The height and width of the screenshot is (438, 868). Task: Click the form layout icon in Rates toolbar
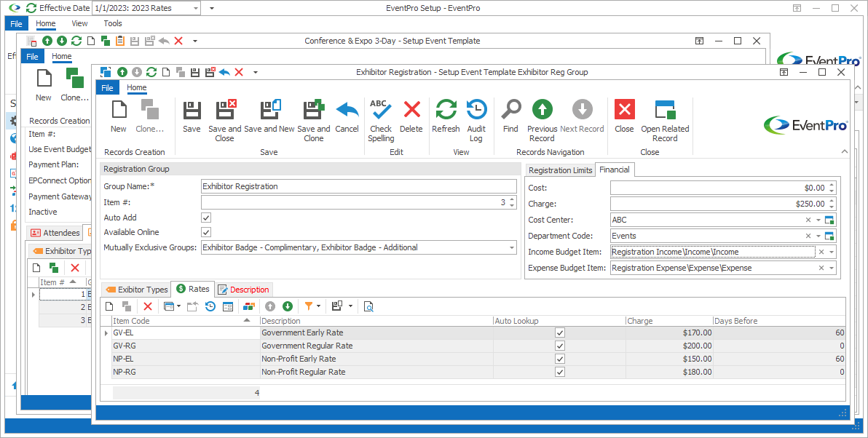[227, 306]
